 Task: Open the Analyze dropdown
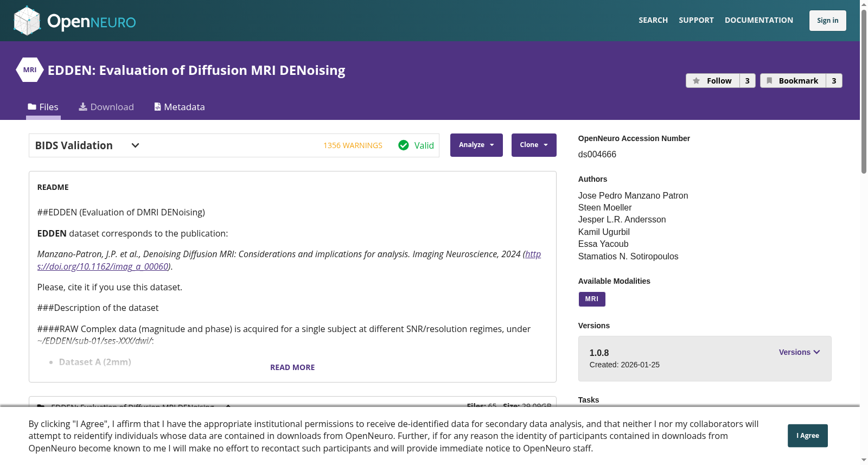click(476, 145)
